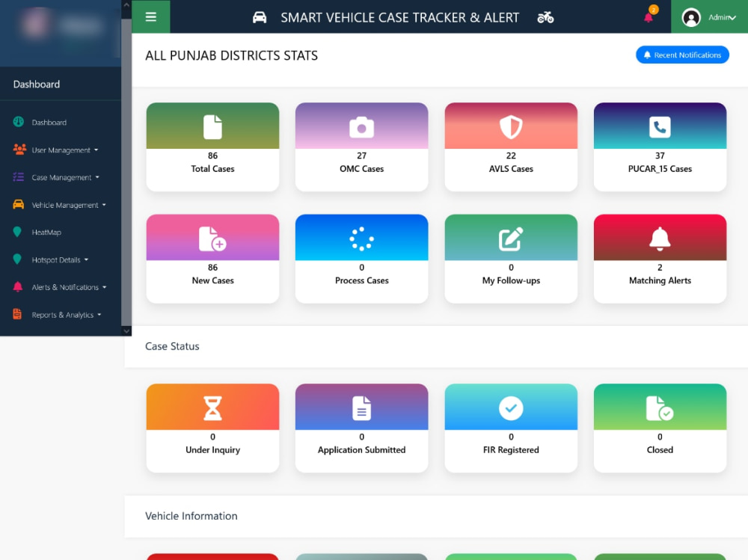The width and height of the screenshot is (748, 560).
Task: Open the AVLS Cases label
Action: (511, 169)
